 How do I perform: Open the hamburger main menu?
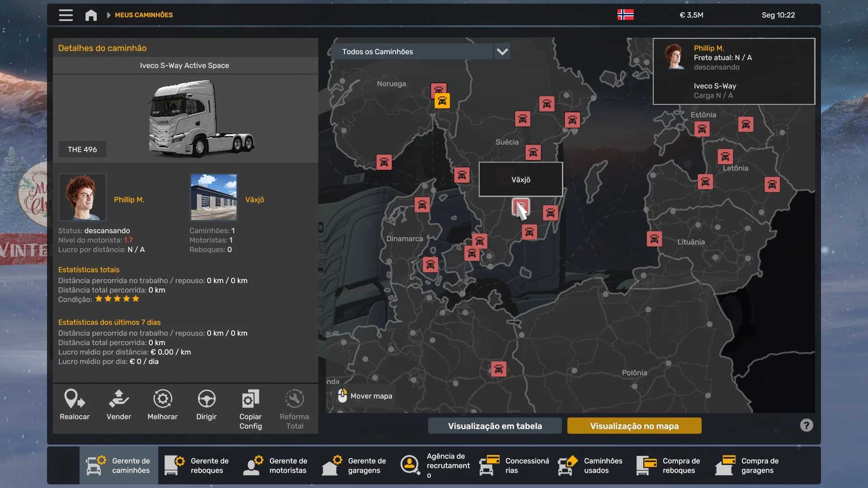[66, 15]
